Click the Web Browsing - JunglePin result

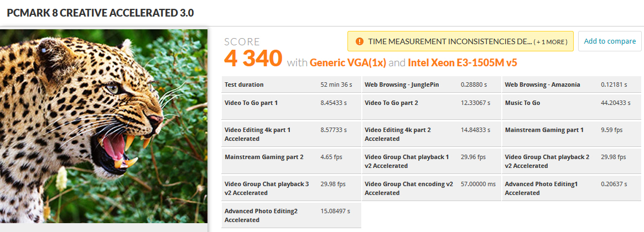click(x=431, y=85)
